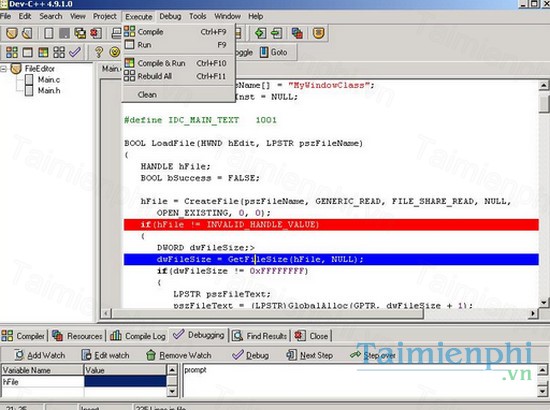The height and width of the screenshot is (410, 550).
Task: Click the green Add to project icon
Action: [x=260, y=33]
